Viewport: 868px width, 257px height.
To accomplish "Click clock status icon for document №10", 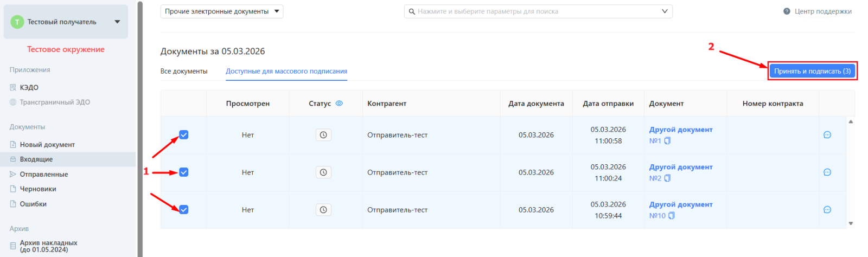I will (x=323, y=210).
